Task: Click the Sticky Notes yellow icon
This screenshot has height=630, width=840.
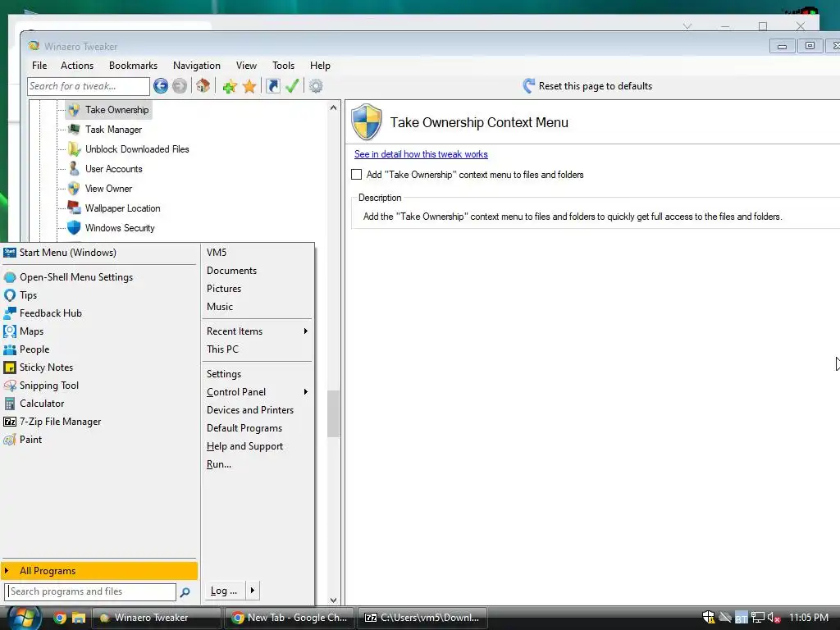Action: (10, 367)
